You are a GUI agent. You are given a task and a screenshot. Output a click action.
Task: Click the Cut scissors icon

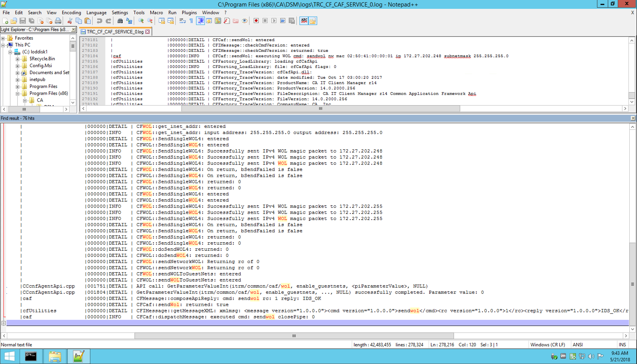(x=70, y=21)
